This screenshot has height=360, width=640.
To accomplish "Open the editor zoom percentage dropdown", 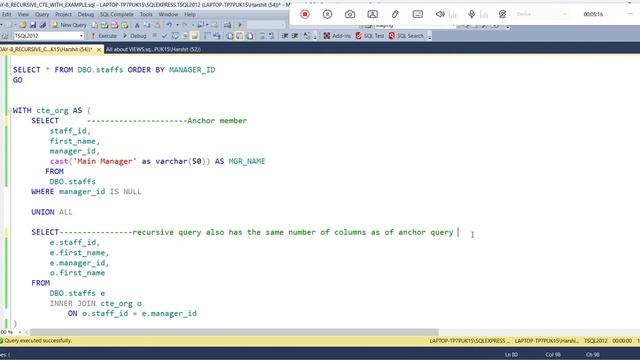I will click(x=20, y=332).
